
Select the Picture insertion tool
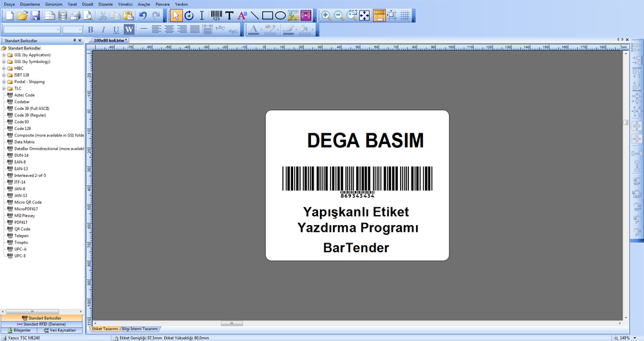pos(293,16)
